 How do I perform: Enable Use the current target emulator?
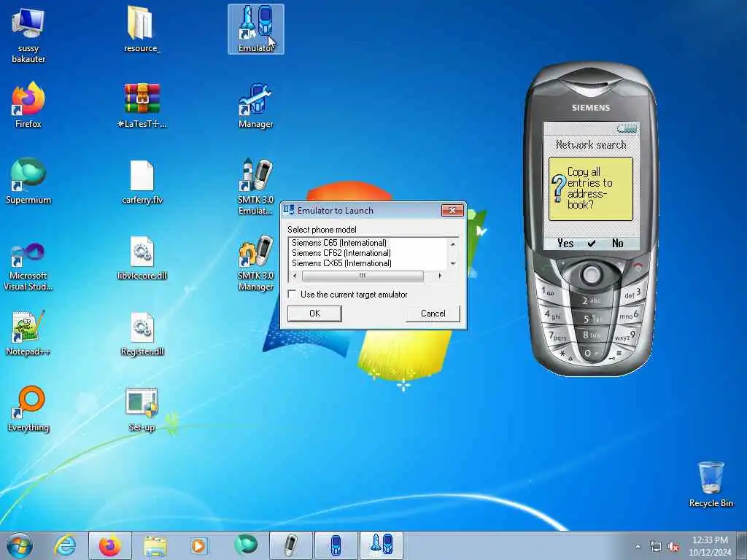[292, 295]
